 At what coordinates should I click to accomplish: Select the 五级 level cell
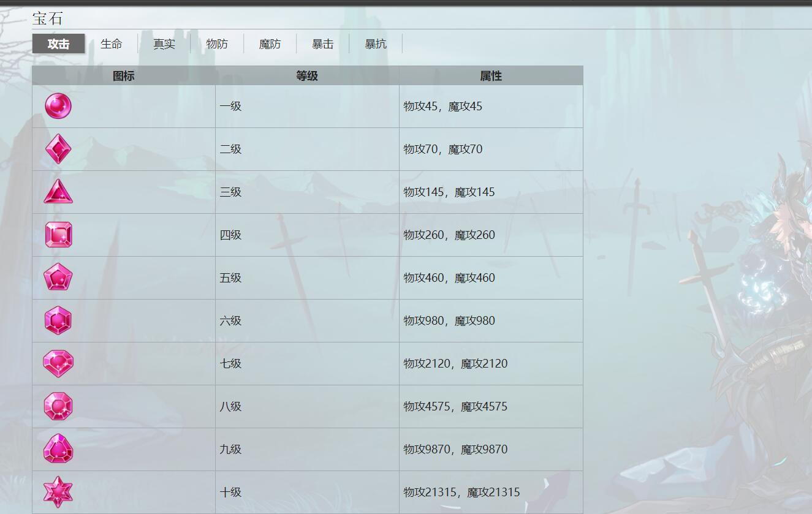point(307,278)
